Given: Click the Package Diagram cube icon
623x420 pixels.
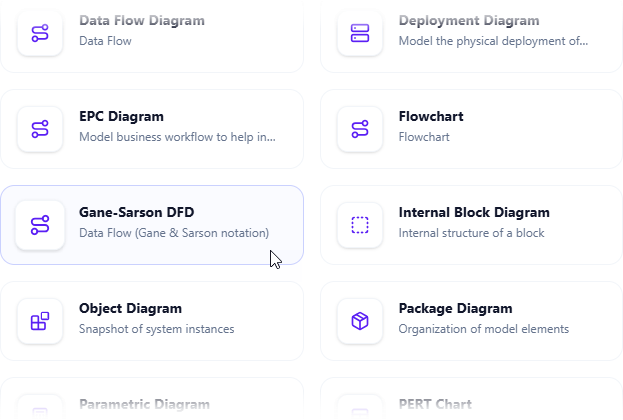Looking at the screenshot, I should coord(360,321).
